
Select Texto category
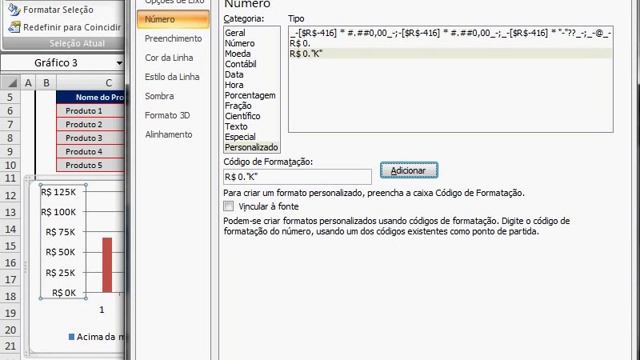(x=236, y=127)
